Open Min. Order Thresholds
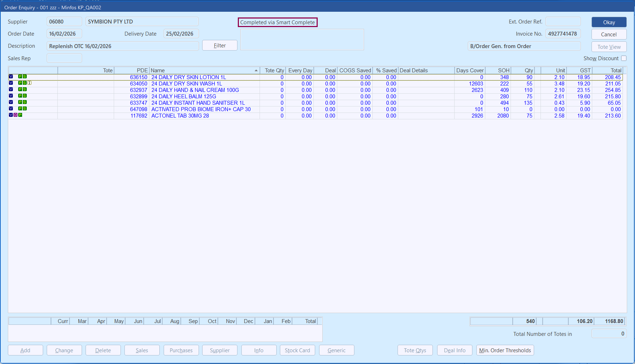The image size is (635, 364). click(505, 350)
